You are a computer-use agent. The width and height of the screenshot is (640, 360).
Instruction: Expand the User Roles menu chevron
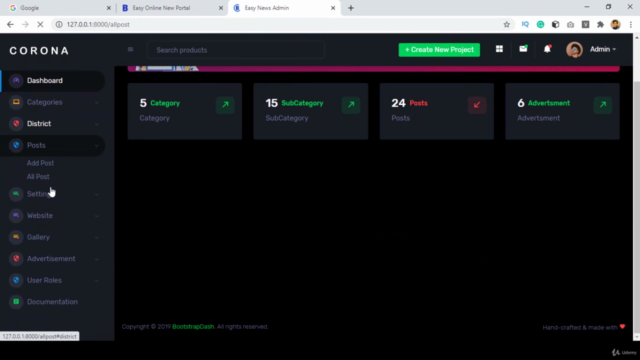click(x=97, y=281)
